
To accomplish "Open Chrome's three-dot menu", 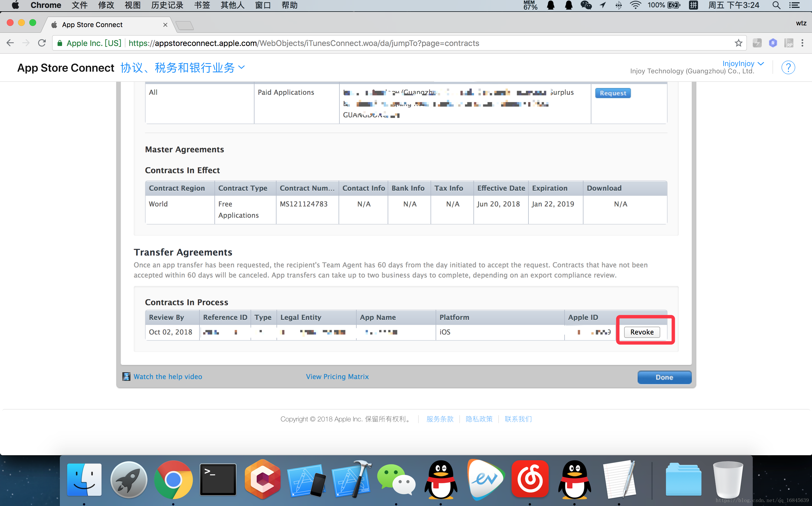I will (x=802, y=43).
